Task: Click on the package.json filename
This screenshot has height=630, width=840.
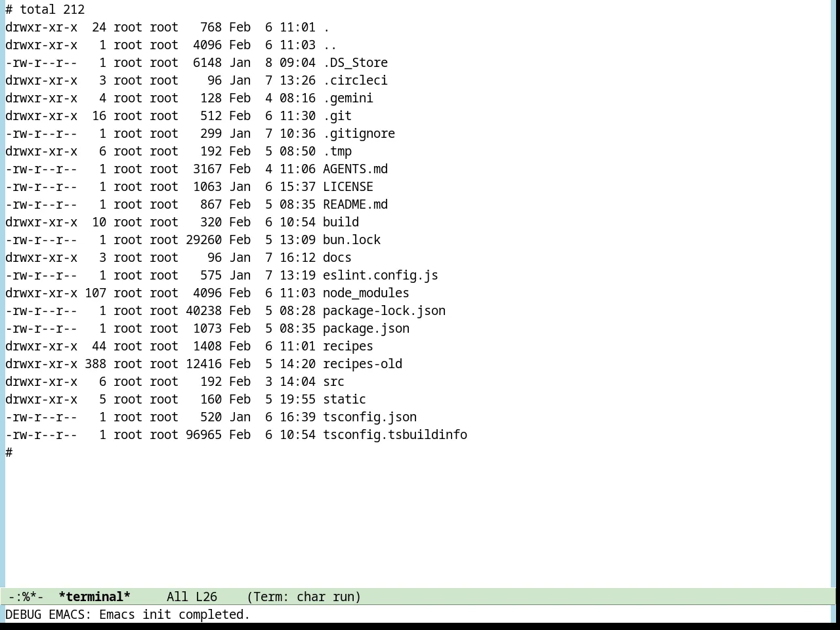Action: pos(366,328)
